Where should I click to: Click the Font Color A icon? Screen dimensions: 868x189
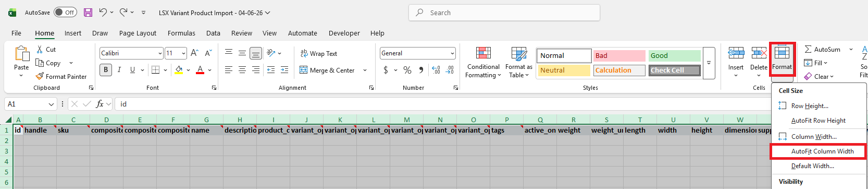pyautogui.click(x=200, y=70)
